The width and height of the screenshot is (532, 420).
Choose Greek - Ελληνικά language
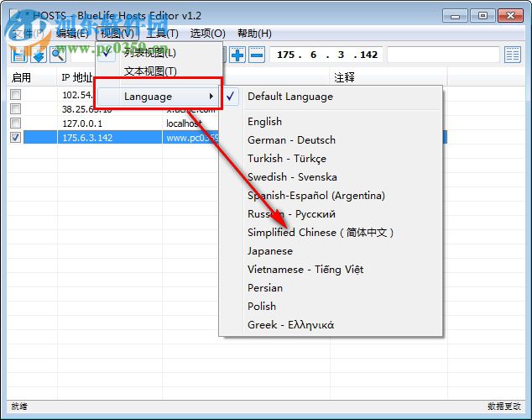point(331,325)
